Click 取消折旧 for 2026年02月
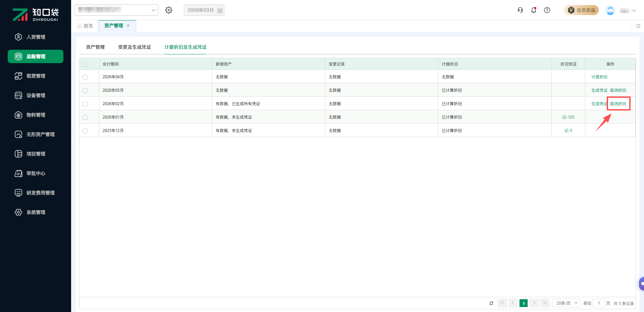Screen dimensions: 644x312 coord(618,104)
